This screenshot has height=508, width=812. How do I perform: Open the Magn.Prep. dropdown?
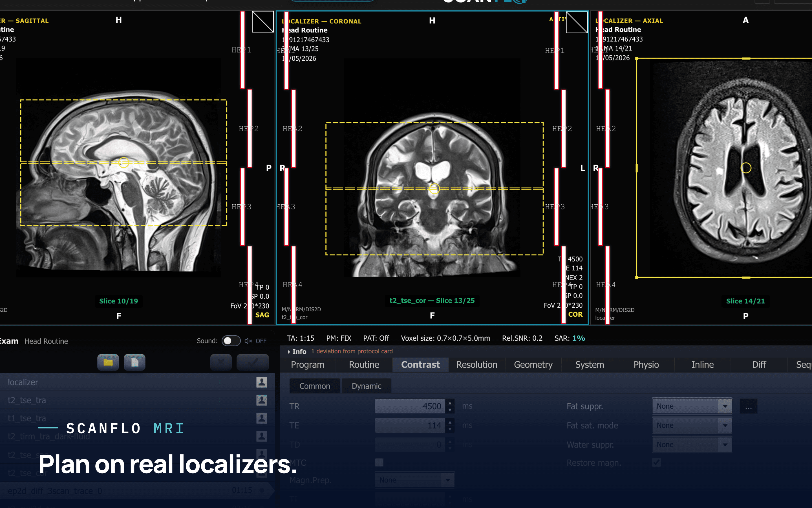pyautogui.click(x=415, y=480)
